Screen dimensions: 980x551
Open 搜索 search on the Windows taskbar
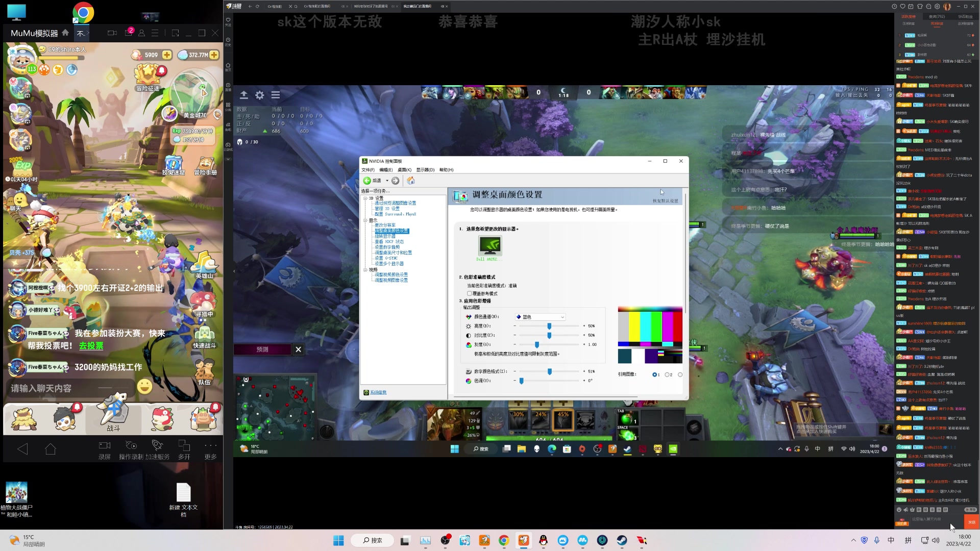coord(372,540)
